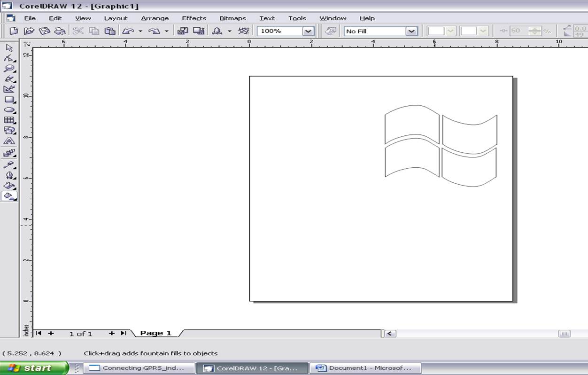This screenshot has width=588, height=375.
Task: Select the Interactive Fill tool
Action: click(x=9, y=196)
